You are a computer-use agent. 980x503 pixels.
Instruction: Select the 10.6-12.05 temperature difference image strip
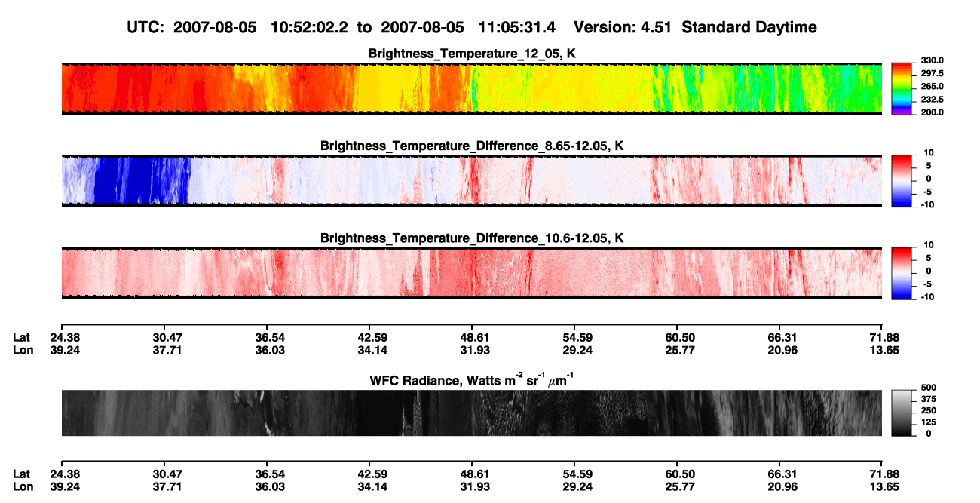coord(472,273)
